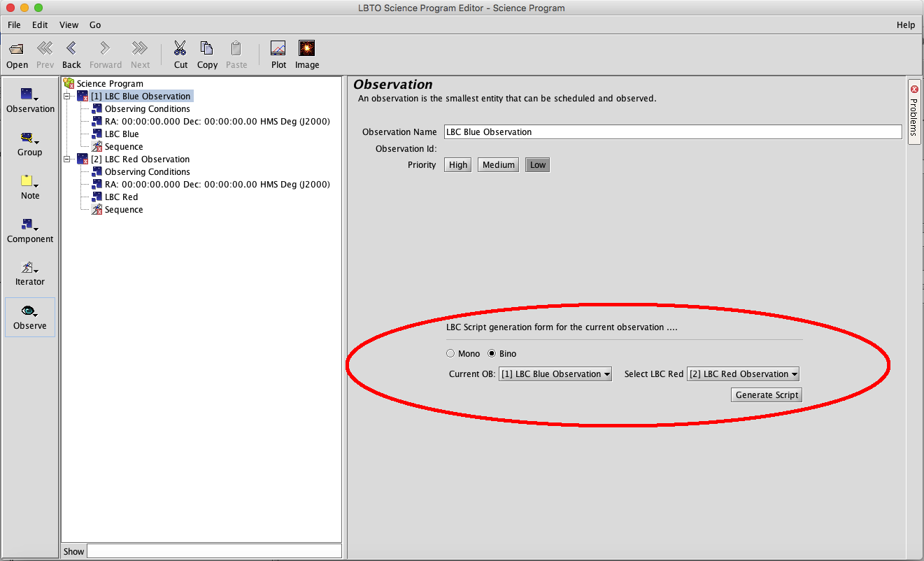Collapse the [1] LBC Blue Observation node
This screenshot has width=924, height=561.
67,96
